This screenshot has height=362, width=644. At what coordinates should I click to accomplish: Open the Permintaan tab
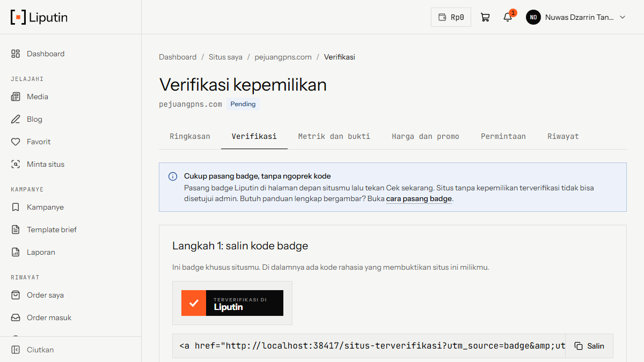[503, 136]
